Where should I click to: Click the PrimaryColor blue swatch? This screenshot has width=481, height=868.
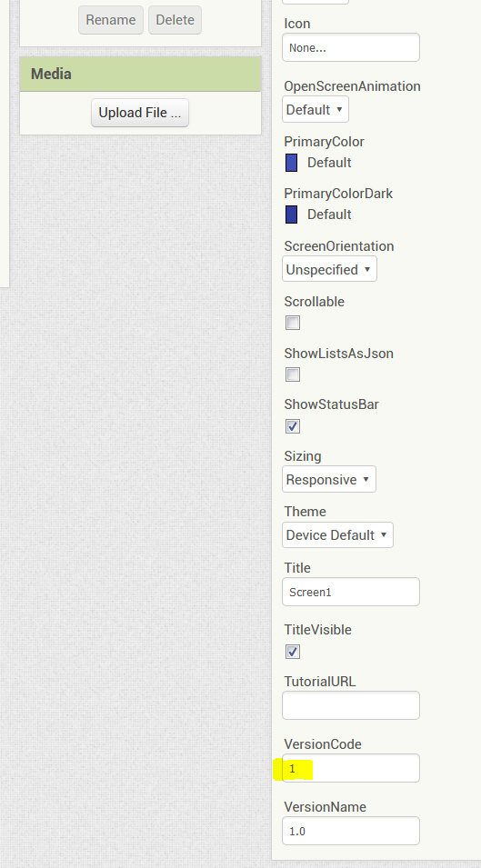pos(291,163)
